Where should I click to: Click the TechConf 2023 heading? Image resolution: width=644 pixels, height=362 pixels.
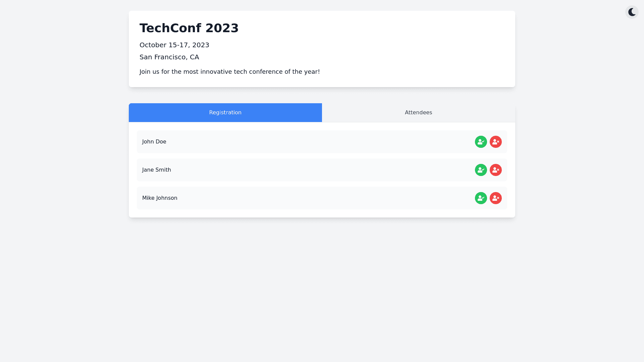(x=189, y=28)
